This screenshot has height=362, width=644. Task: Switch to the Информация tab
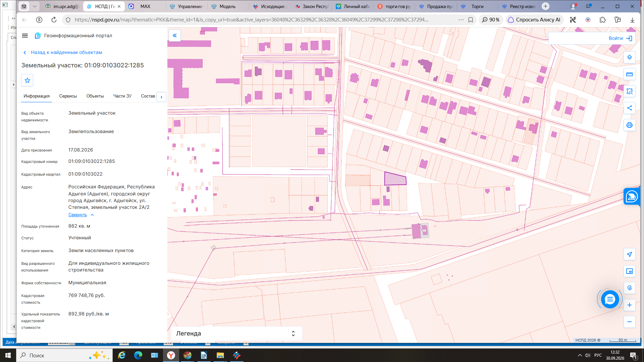click(37, 96)
